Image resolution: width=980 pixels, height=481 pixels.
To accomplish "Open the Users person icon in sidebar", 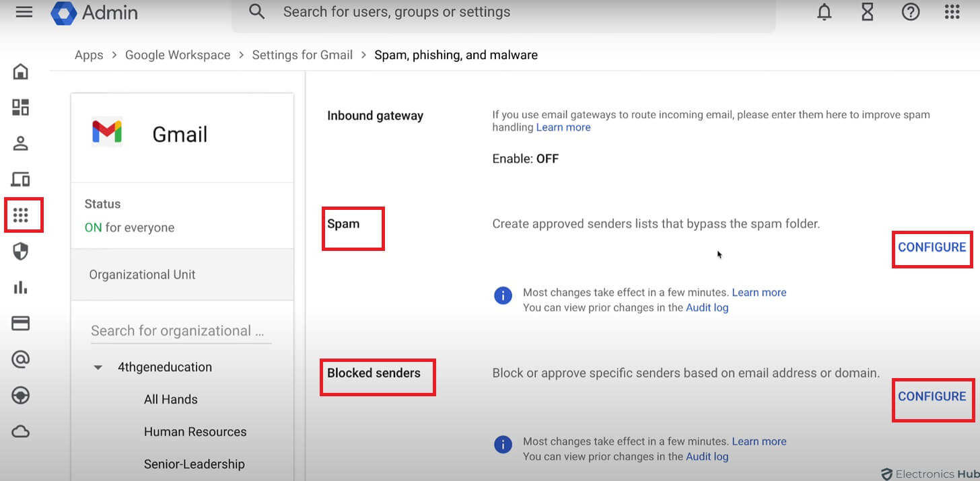I will [x=21, y=143].
